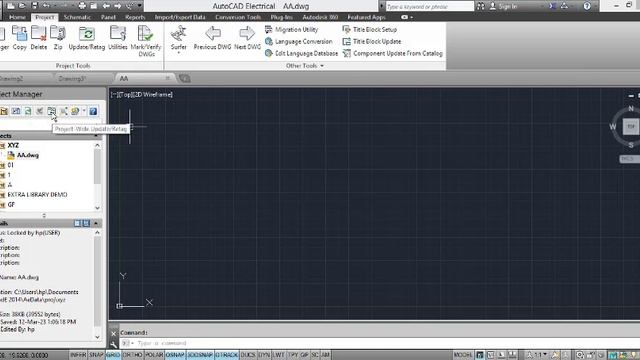Toggle SNAP mode in status bar
The height and width of the screenshot is (360, 640).
coord(96,355)
